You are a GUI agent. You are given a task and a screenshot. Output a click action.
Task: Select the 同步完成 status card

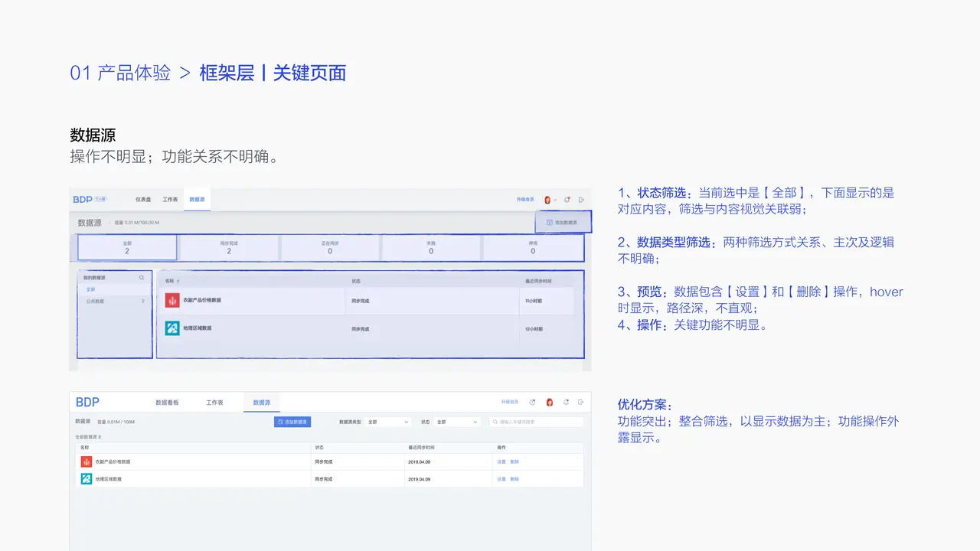pos(228,247)
